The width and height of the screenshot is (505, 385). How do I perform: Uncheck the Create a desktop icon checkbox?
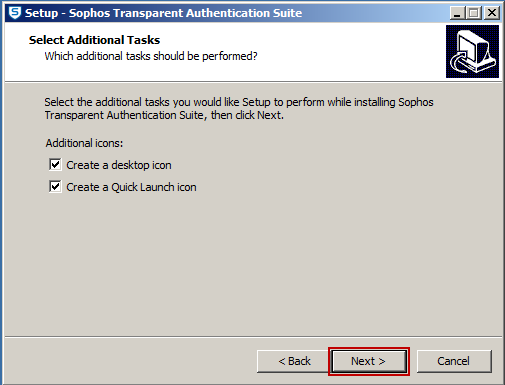tap(55, 165)
